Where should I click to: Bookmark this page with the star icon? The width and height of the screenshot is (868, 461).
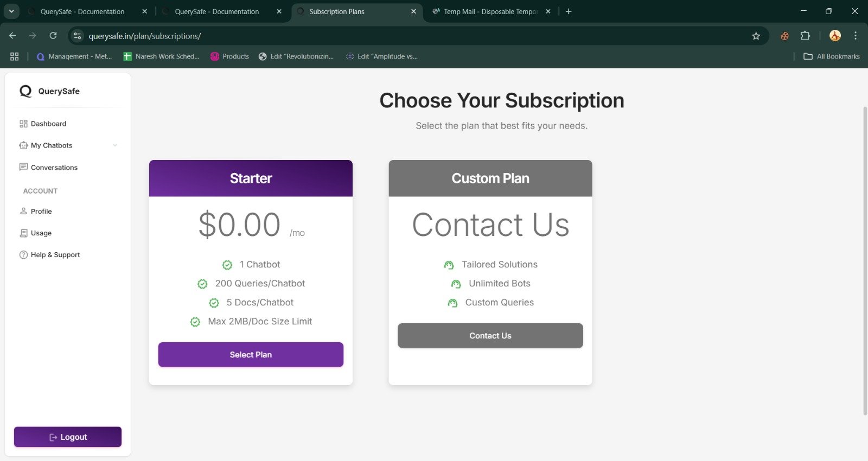pyautogui.click(x=756, y=36)
